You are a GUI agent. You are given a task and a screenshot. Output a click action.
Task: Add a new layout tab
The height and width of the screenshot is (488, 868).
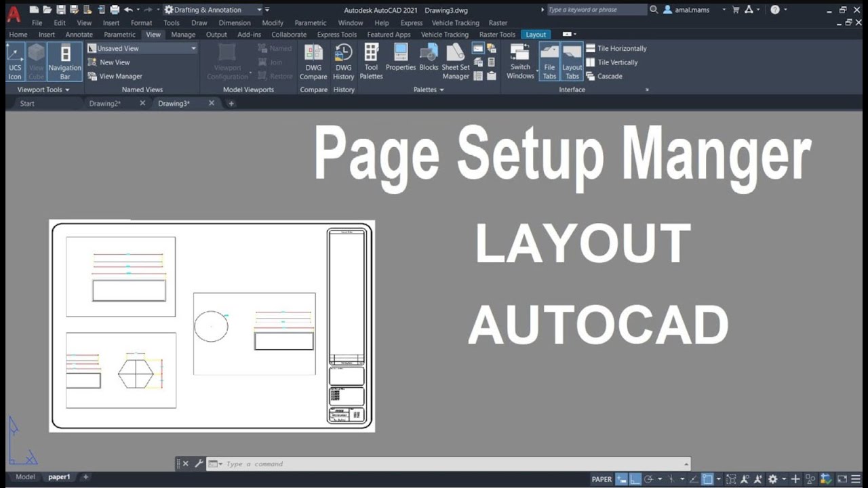point(85,477)
